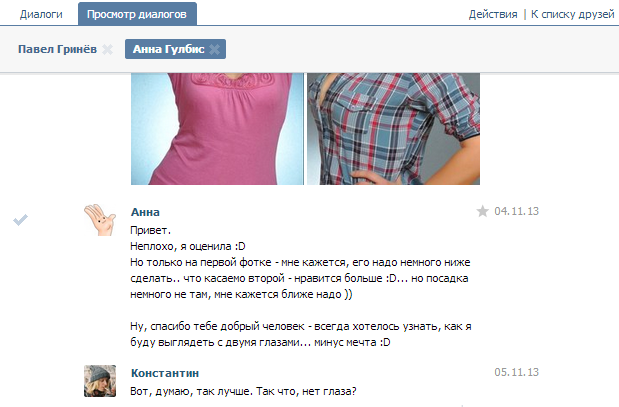Viewport: 619px width, 407px height.
Task: Switch to the Диалоги tab
Action: [41, 14]
